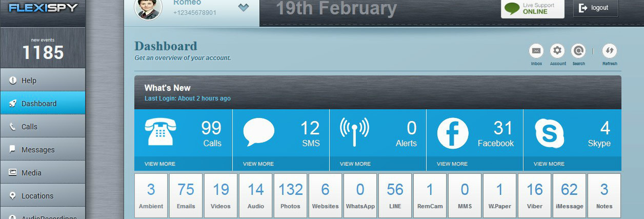Click the telephone Calls icon
The image size is (644, 219).
pyautogui.click(x=160, y=132)
